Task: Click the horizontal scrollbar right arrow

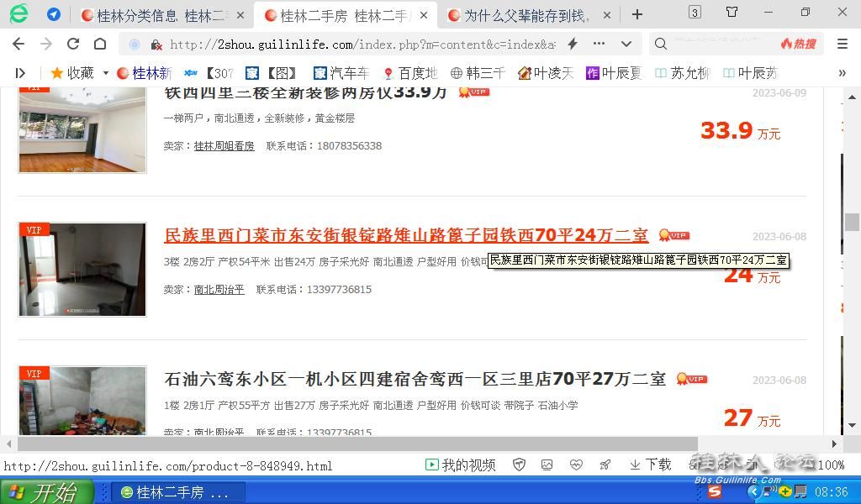Action: pyautogui.click(x=834, y=444)
